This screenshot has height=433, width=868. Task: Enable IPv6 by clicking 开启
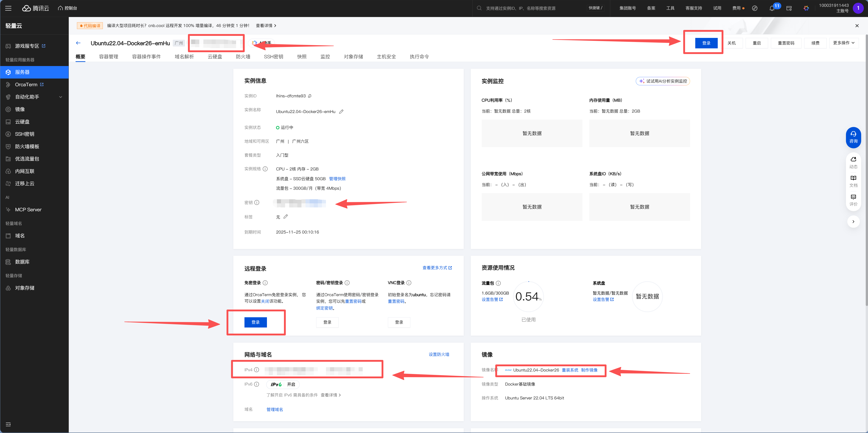pos(291,384)
